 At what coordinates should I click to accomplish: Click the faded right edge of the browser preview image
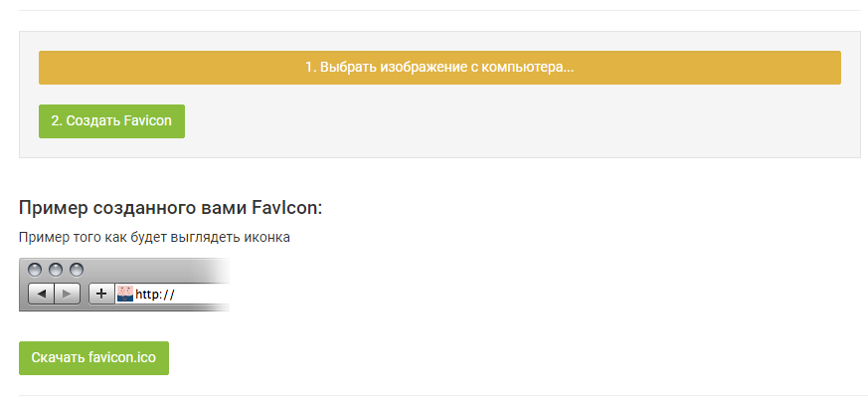pos(223,285)
